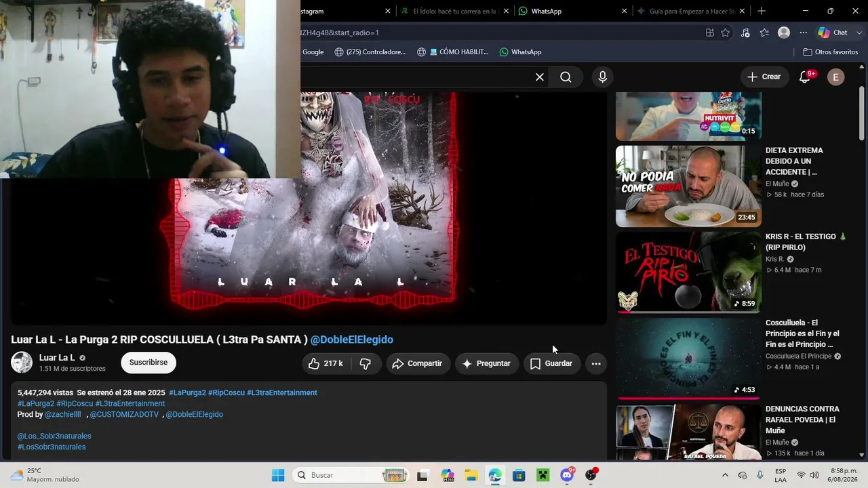Open the weather widget showing 25°C
The width and height of the screenshot is (868, 488).
[45, 475]
